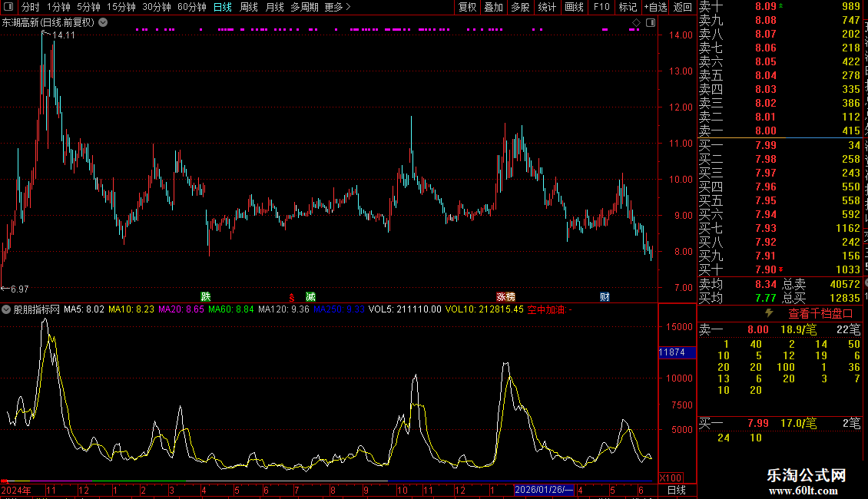The image size is (868, 499).
Task: Click the 标记 mark button
Action: (x=628, y=7)
